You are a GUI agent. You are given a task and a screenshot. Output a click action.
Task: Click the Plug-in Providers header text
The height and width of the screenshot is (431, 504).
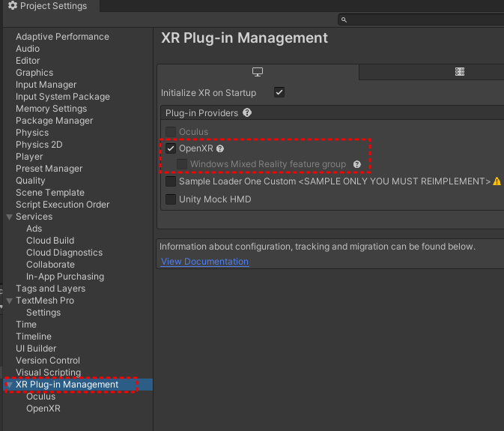(202, 113)
